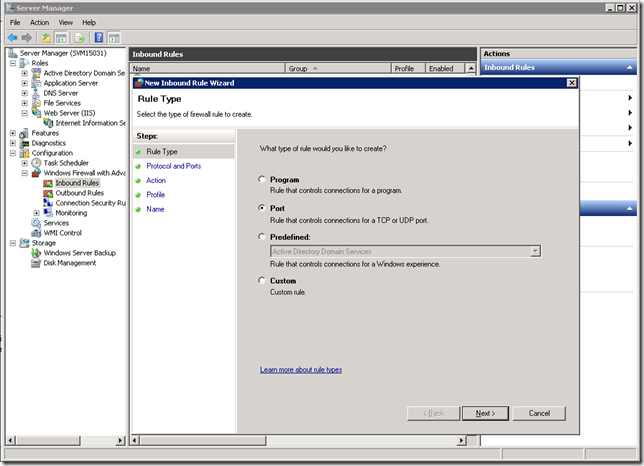Click Windows Firewall with Advanced Security icon

36,173
